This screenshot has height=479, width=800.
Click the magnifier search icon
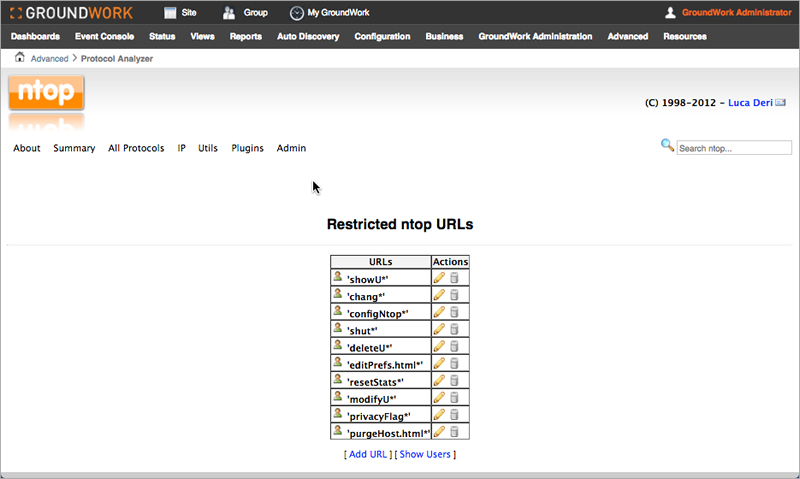pos(667,145)
